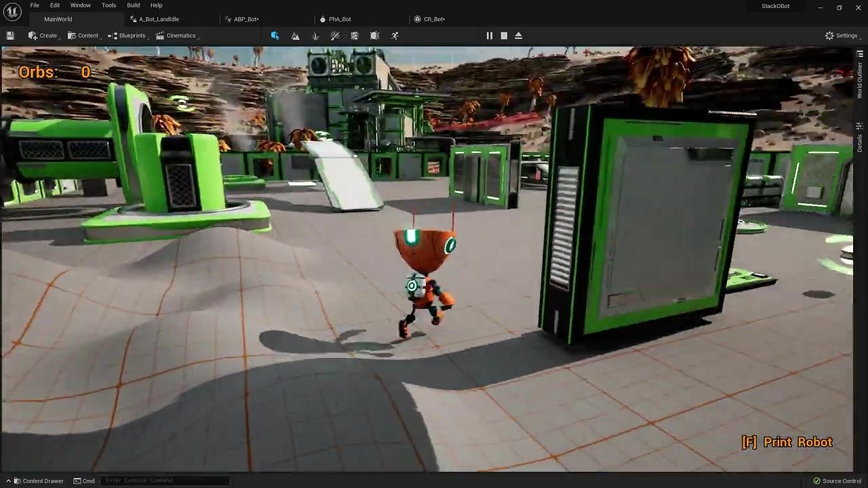
Task: Choose Brush Editing mode icon
Action: (375, 35)
